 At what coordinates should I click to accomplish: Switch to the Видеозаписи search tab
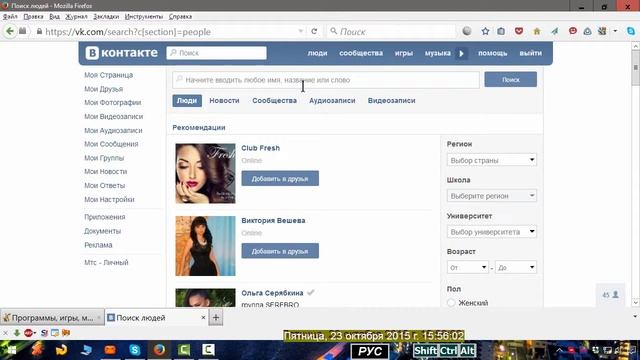tap(391, 100)
